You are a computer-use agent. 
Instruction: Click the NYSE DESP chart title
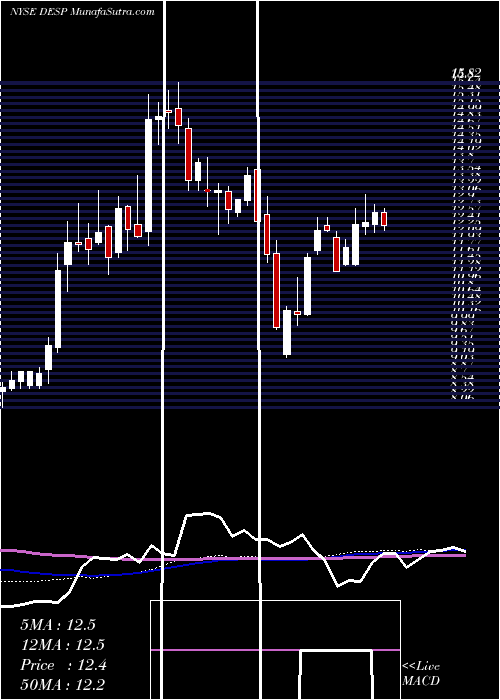(x=82, y=12)
